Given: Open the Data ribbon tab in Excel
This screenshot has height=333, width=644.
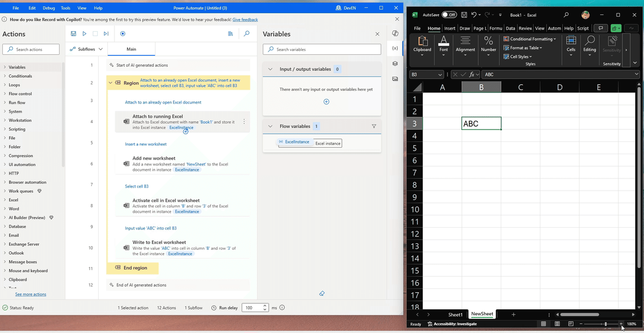Looking at the screenshot, I should 510,28.
